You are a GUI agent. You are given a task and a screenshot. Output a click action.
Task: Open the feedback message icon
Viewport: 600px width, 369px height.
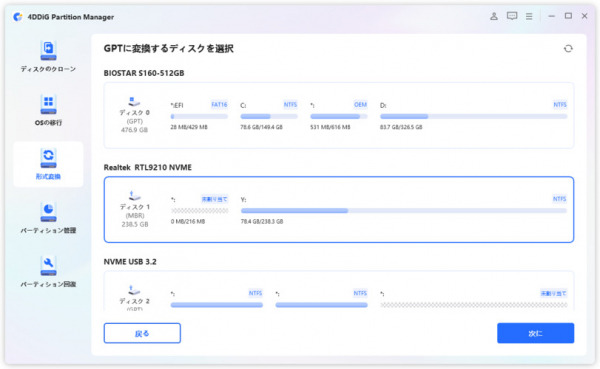(512, 16)
